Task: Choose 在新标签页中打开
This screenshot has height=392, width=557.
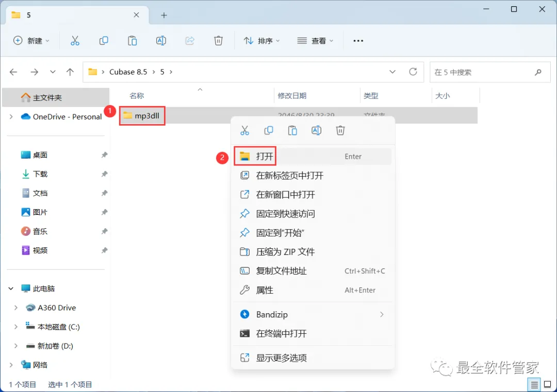Action: tap(313, 176)
